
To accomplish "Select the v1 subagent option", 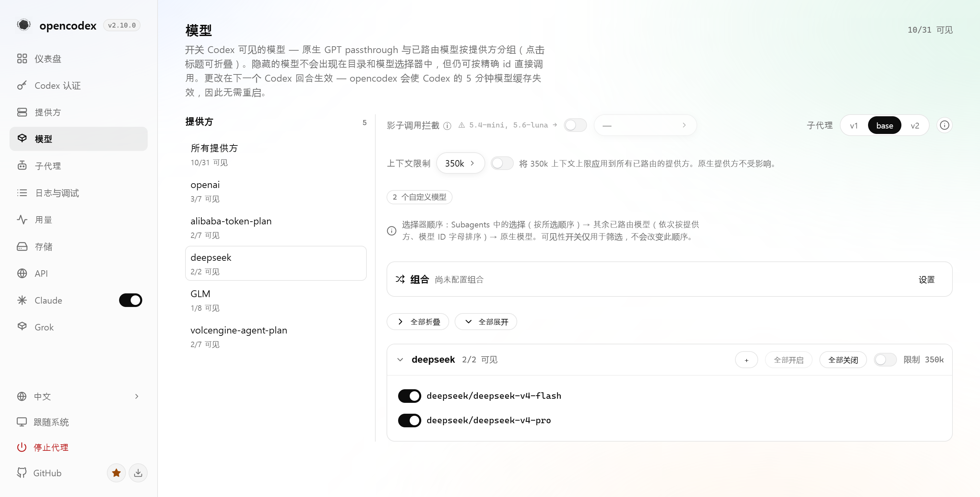I will (x=854, y=125).
